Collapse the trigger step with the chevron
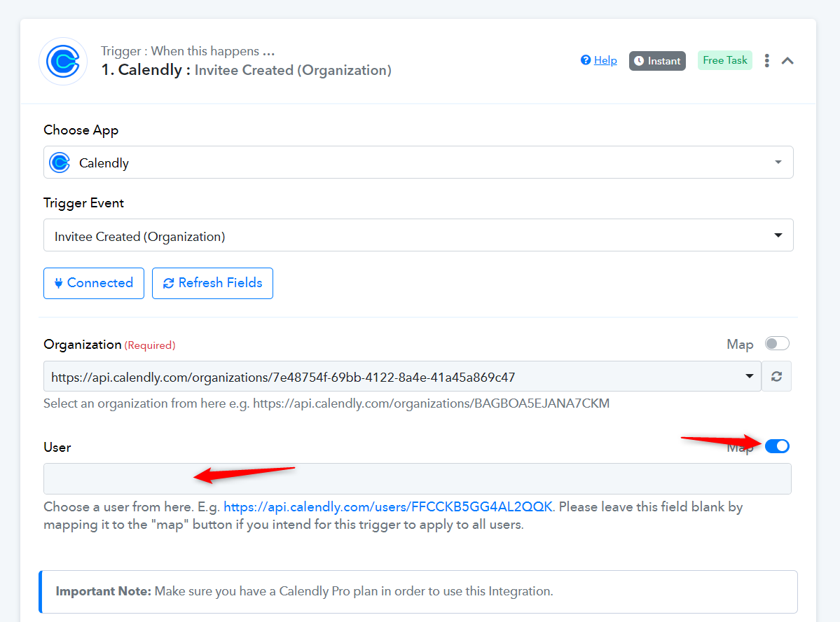This screenshot has width=840, height=622. [787, 61]
